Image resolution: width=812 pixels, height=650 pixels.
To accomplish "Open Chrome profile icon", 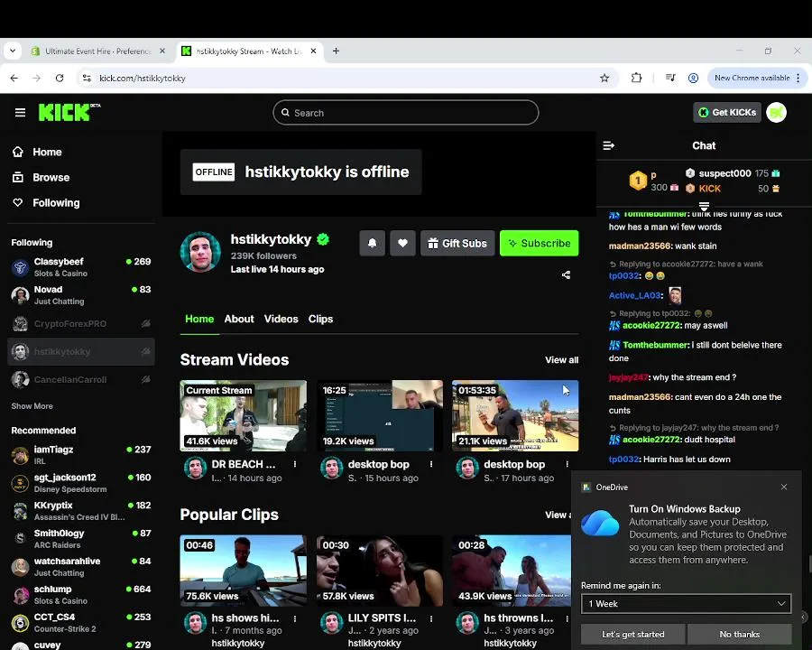I will pos(693,79).
